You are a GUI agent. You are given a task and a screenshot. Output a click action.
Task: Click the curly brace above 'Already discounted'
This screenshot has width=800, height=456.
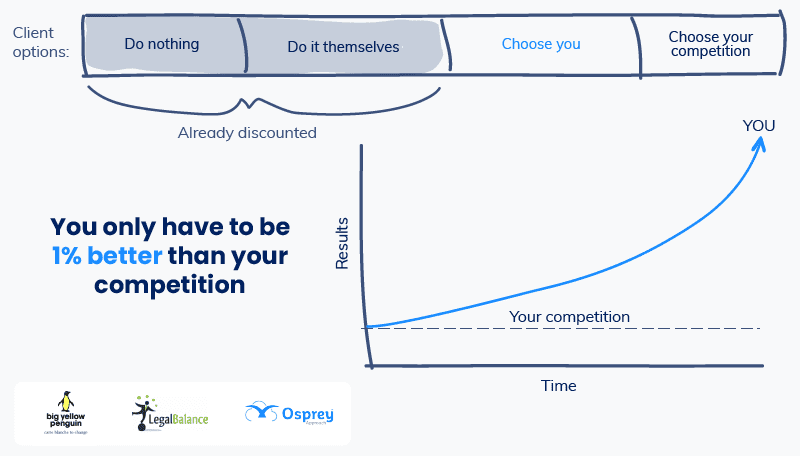pos(264,100)
